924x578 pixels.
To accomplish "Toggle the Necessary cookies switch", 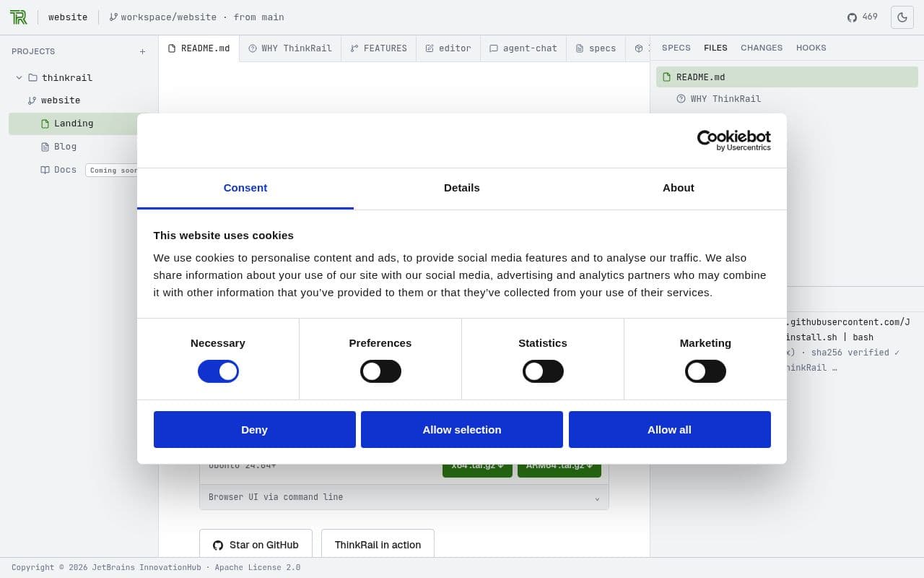I will (x=218, y=371).
